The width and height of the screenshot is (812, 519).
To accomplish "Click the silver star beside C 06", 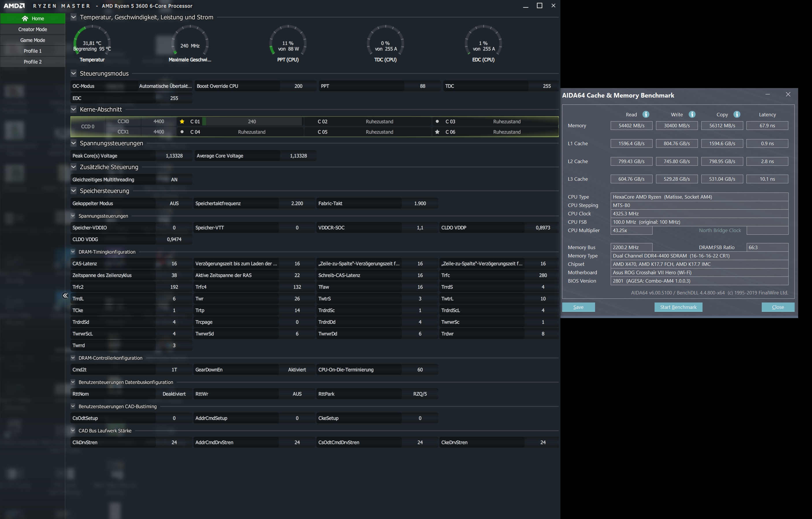I will [x=437, y=132].
